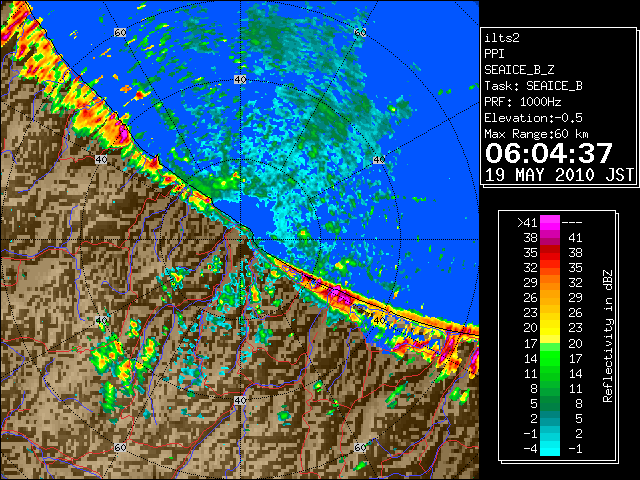Click the product name 'SEAICE_B_Z'
Image resolution: width=640 pixels, height=480 pixels.
click(519, 70)
